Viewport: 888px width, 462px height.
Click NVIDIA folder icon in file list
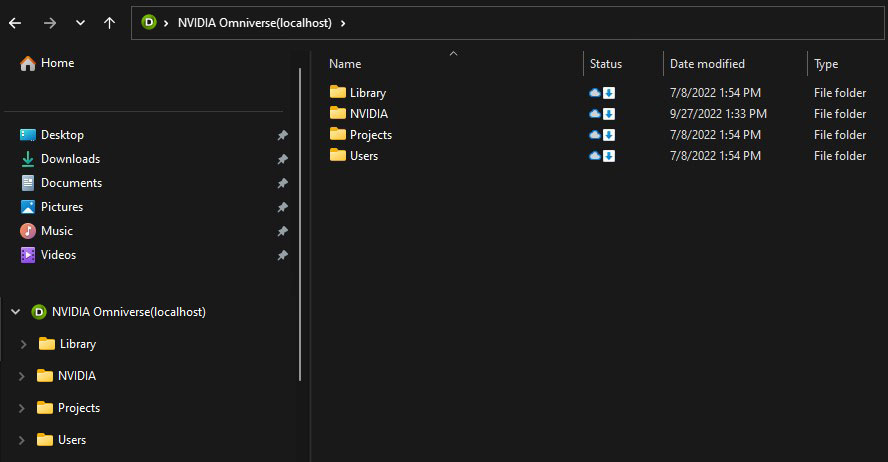tap(338, 113)
